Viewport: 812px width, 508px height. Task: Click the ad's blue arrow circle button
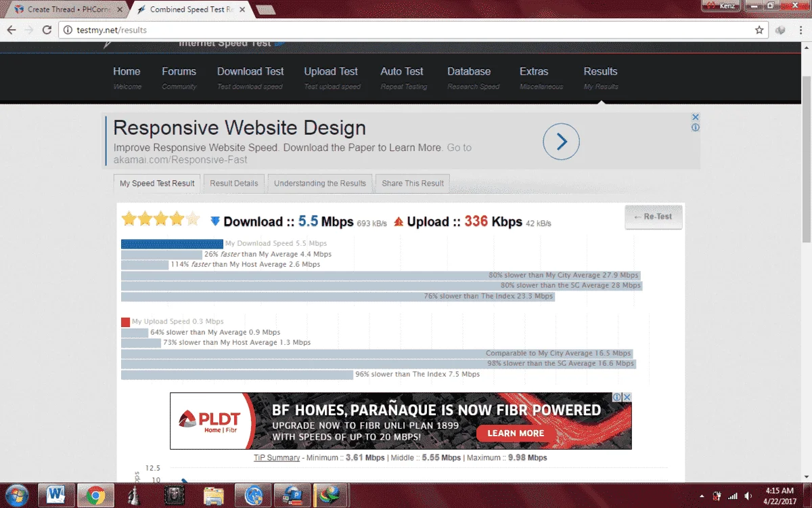click(562, 142)
